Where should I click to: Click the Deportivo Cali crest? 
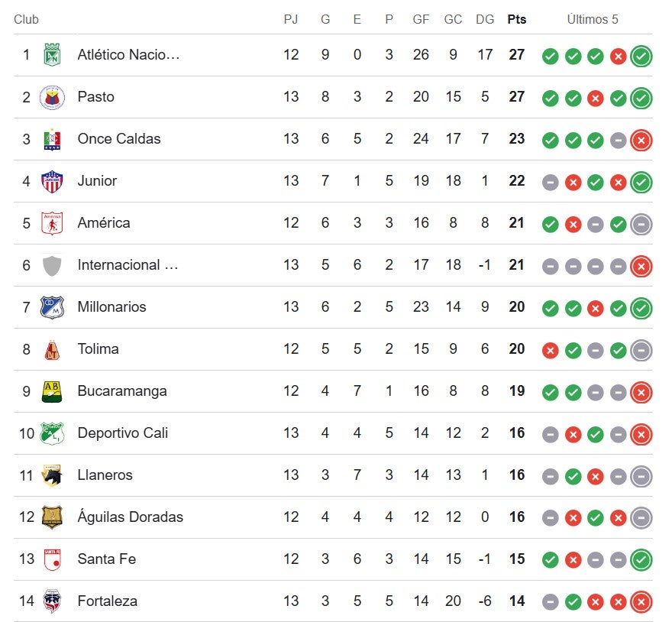pos(52,433)
